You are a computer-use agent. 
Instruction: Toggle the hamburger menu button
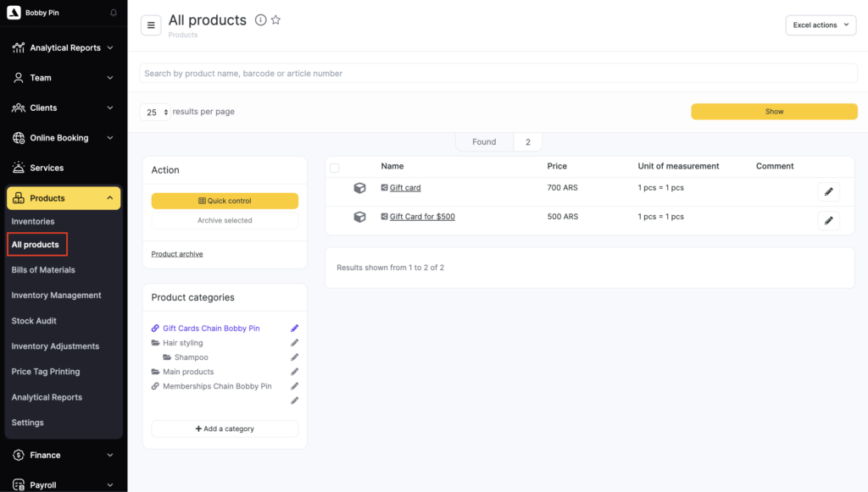pyautogui.click(x=151, y=25)
